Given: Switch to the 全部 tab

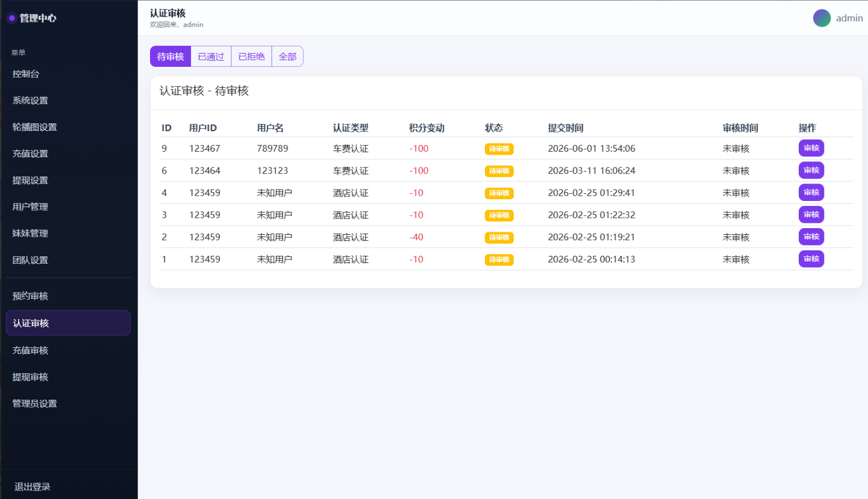Looking at the screenshot, I should [x=287, y=57].
